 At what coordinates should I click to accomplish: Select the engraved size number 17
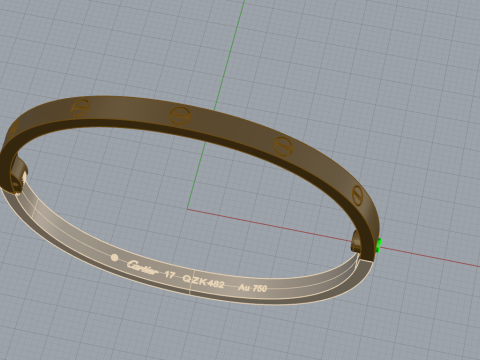tap(170, 275)
